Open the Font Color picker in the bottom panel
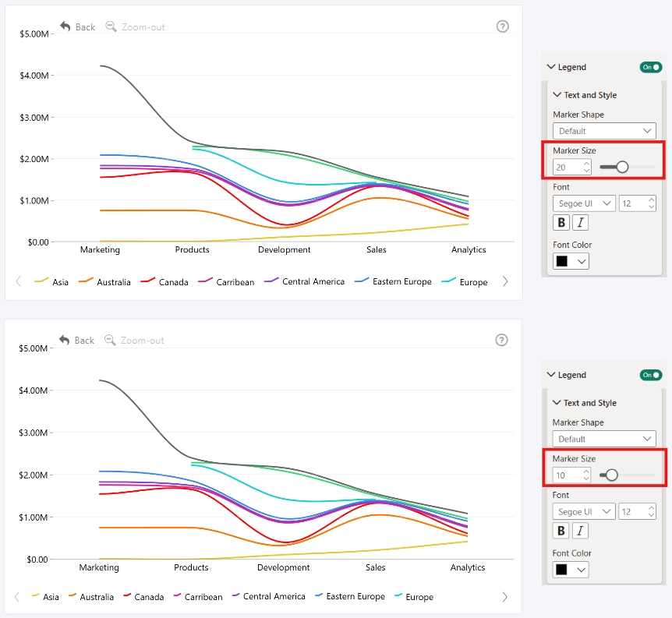This screenshot has height=618, width=672. coord(571,569)
